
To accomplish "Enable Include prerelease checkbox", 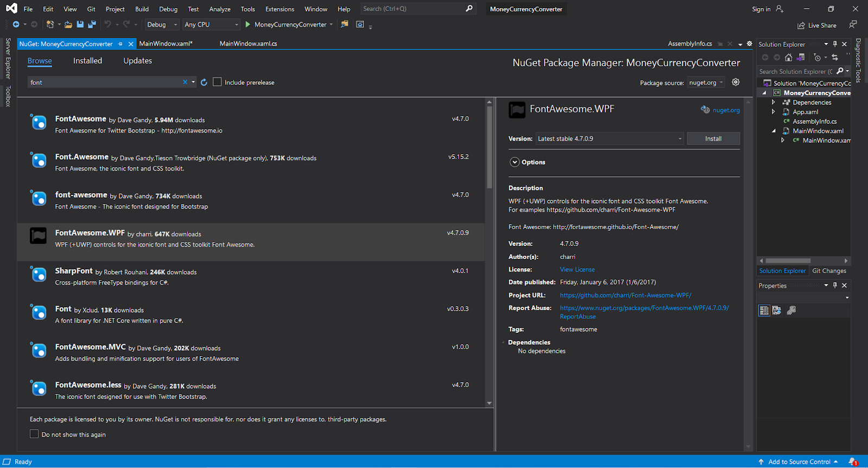I will tap(217, 82).
